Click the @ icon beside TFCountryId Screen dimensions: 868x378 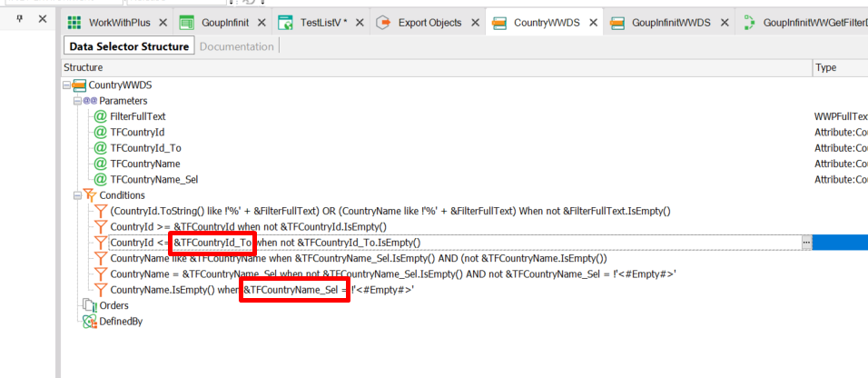(x=100, y=133)
